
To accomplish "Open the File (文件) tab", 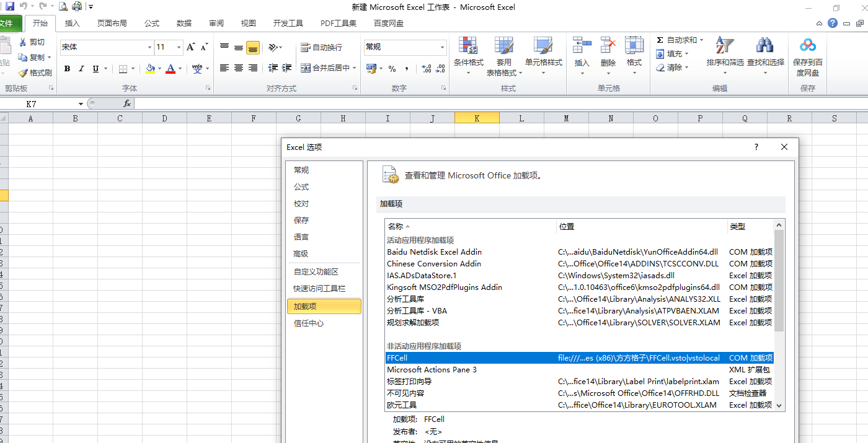I will [8, 24].
